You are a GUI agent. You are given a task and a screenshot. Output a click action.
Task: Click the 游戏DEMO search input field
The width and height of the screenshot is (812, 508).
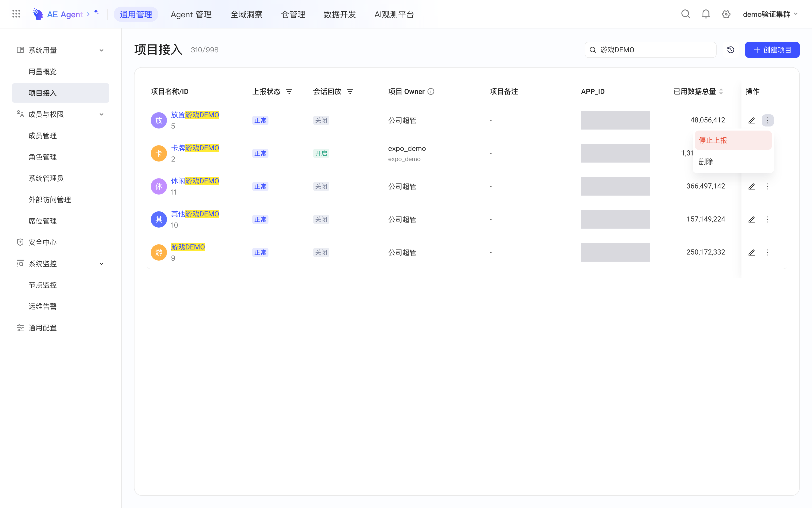point(650,50)
